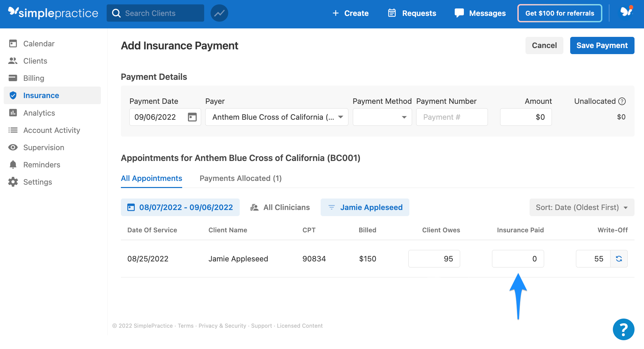644x349 pixels.
Task: Click the Messages chat bubble icon
Action: click(x=459, y=13)
